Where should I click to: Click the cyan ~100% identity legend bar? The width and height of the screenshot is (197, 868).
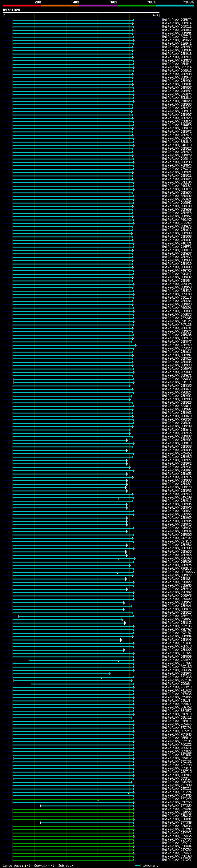click(175, 6)
